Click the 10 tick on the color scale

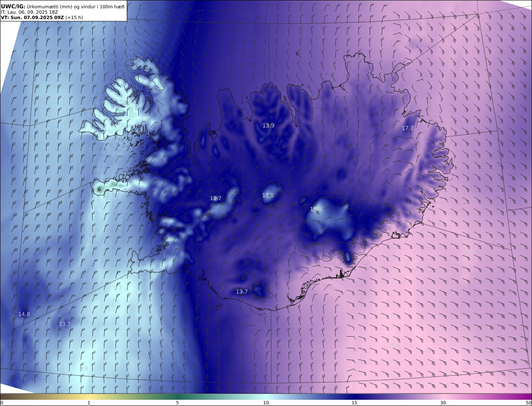[266, 403]
